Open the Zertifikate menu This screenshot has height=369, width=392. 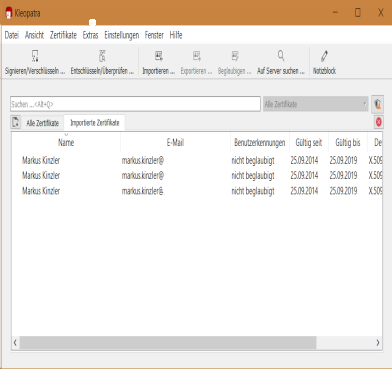[x=63, y=35]
